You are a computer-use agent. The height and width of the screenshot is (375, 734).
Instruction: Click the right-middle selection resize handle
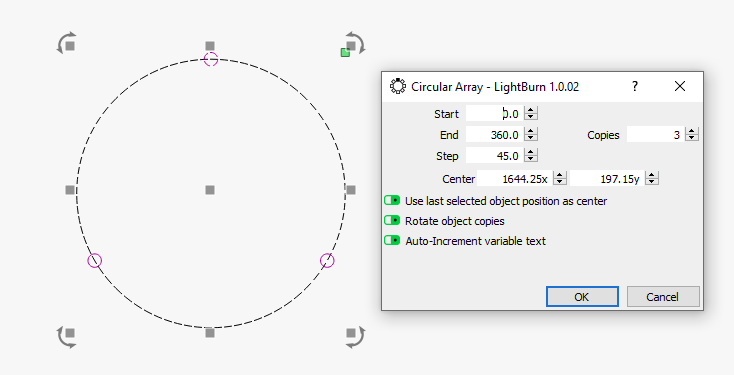[x=351, y=190]
